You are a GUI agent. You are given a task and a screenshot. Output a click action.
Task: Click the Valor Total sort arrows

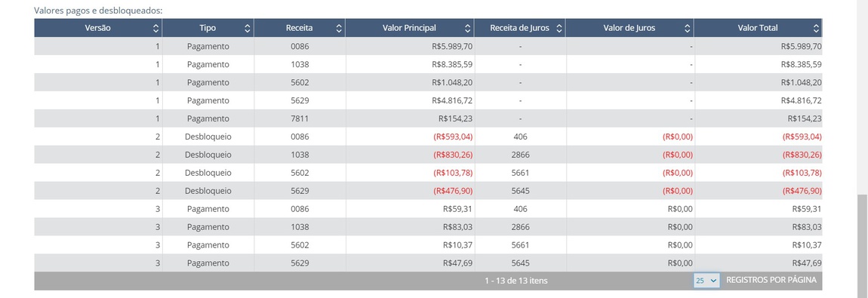(x=816, y=28)
